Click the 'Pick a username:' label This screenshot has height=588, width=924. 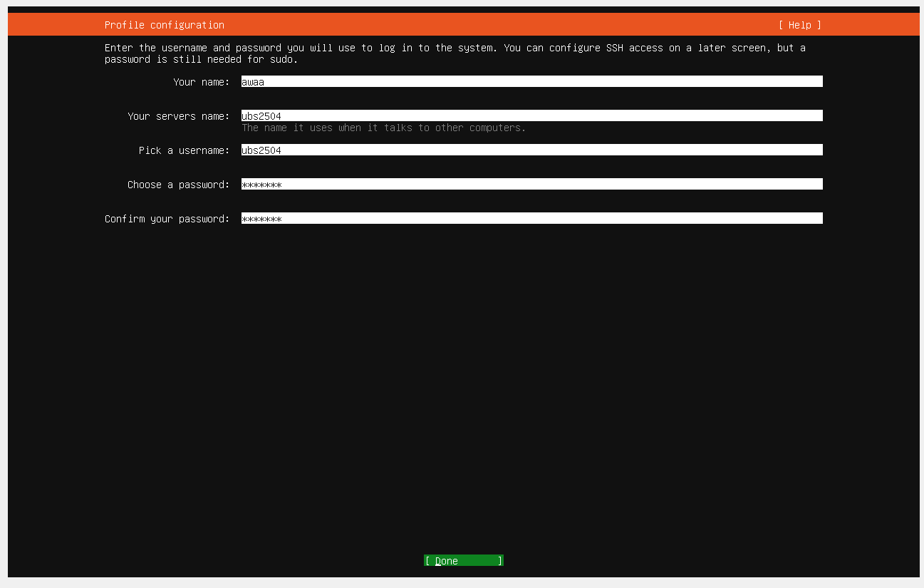click(x=185, y=150)
